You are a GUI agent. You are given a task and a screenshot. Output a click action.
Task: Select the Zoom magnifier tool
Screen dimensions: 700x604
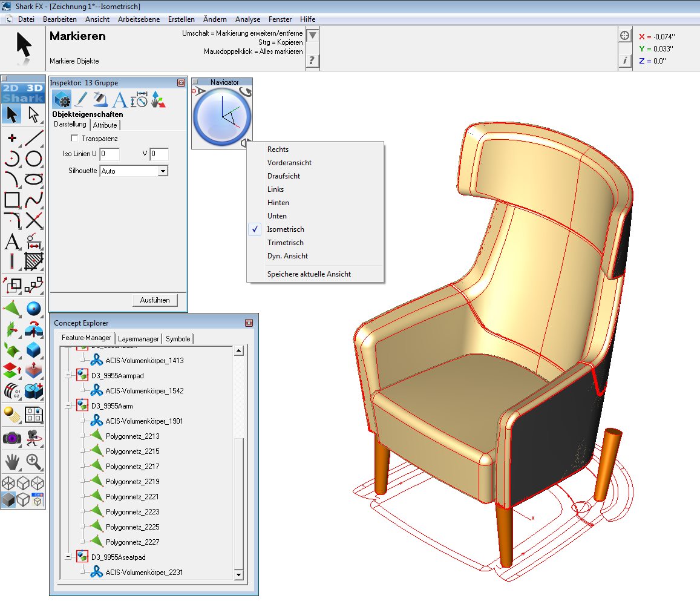pyautogui.click(x=34, y=462)
